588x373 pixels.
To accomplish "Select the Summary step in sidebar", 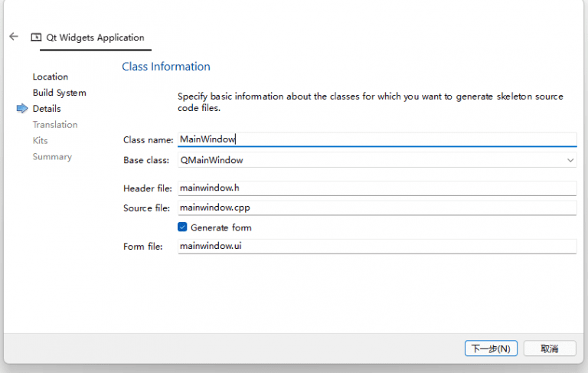I will 52,157.
